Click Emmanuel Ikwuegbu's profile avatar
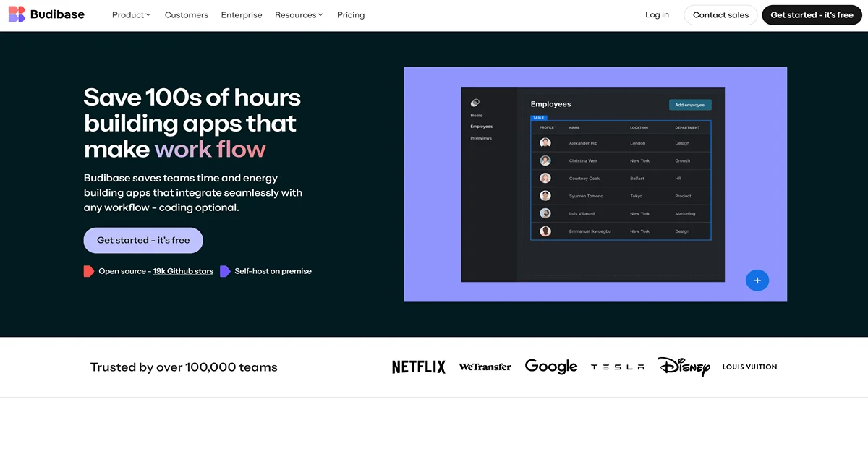The image size is (868, 454). tap(545, 231)
